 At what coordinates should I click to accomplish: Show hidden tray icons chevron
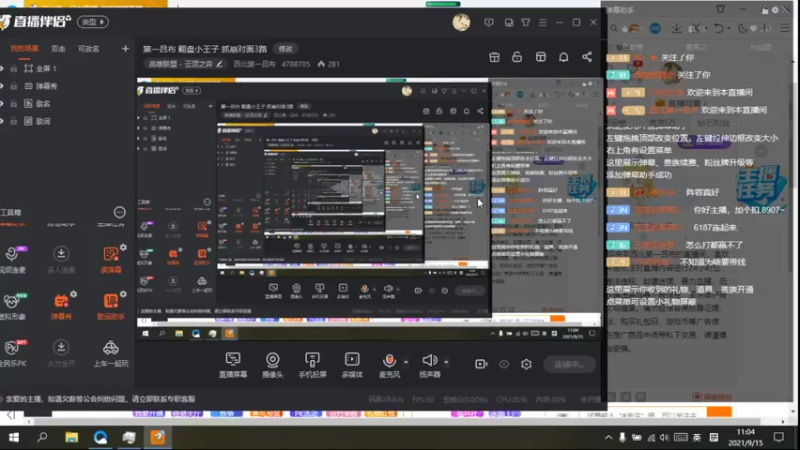[x=608, y=437]
